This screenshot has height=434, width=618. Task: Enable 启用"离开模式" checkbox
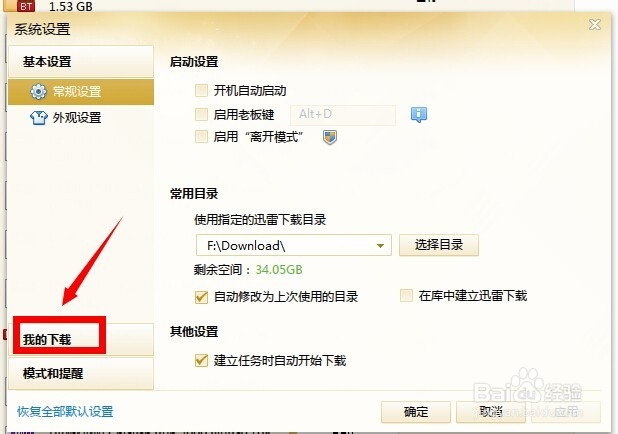tap(201, 137)
